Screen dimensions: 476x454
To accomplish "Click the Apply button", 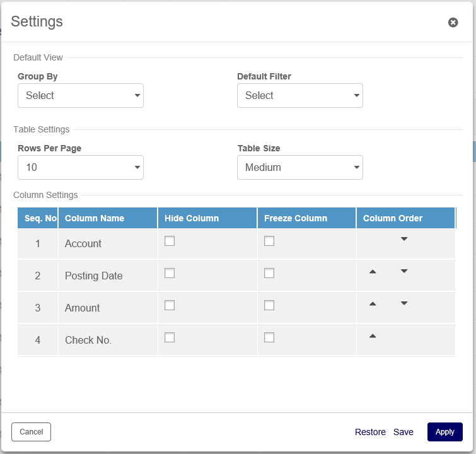I will pos(444,432).
